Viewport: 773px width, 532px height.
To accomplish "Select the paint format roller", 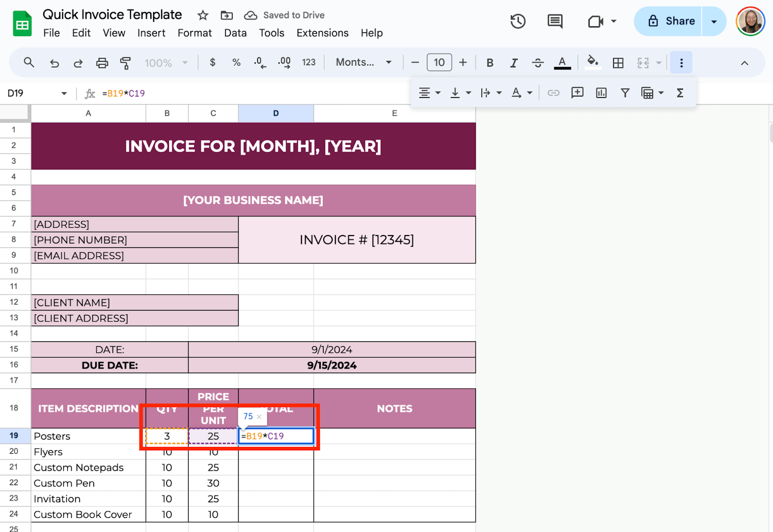I will pos(126,63).
